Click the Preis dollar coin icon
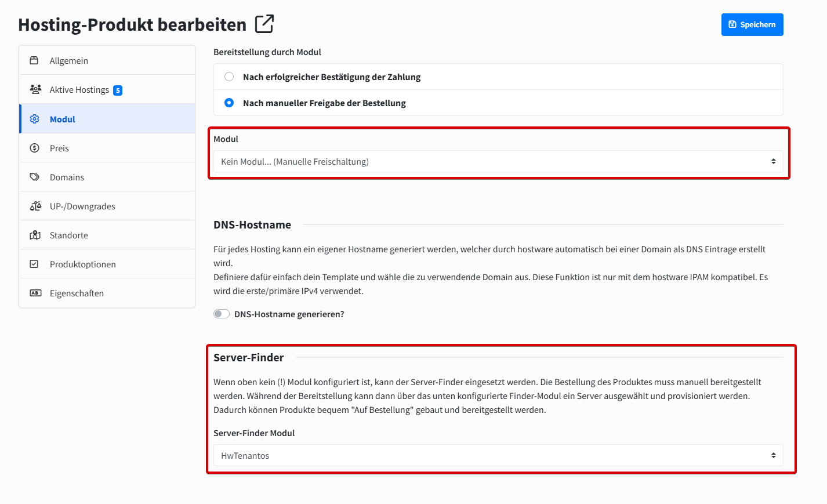Image resolution: width=827 pixels, height=504 pixels. tap(35, 148)
